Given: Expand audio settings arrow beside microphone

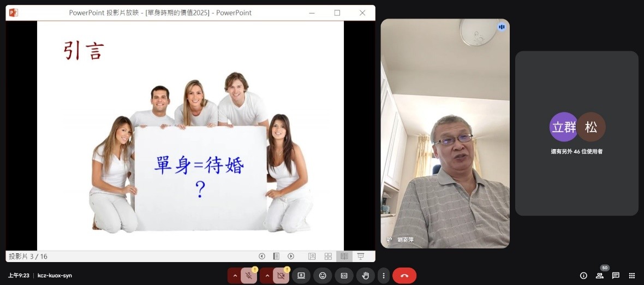Looking at the screenshot, I should point(235,276).
